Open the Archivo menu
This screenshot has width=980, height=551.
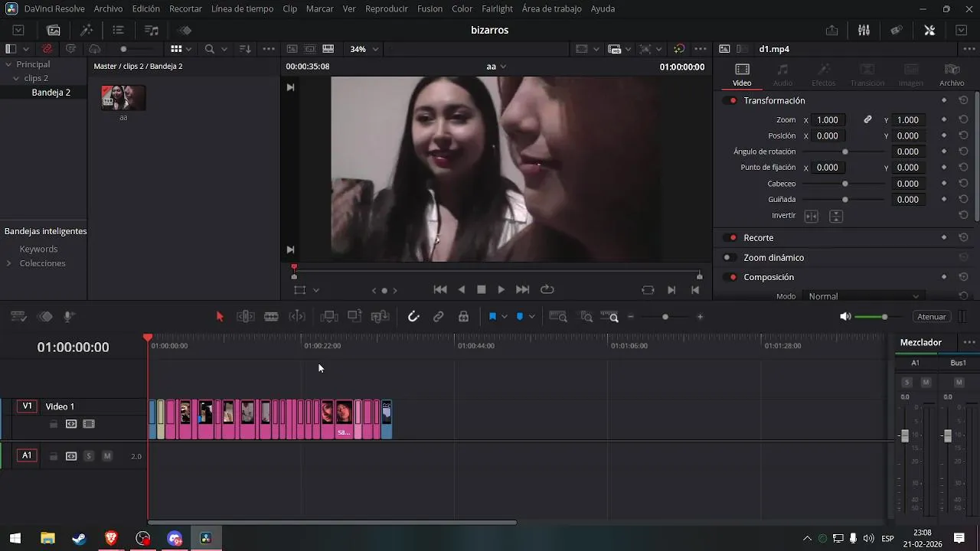click(x=108, y=8)
